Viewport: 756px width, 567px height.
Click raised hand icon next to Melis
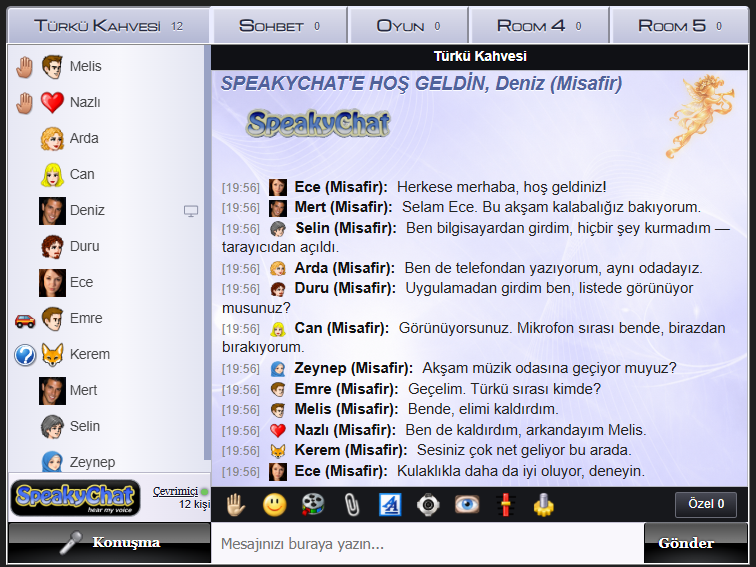24,67
